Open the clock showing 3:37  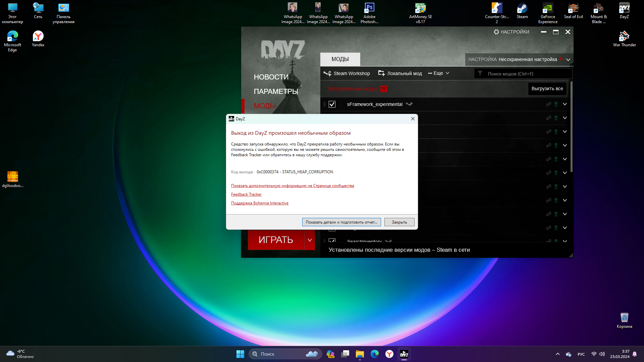coord(620,354)
